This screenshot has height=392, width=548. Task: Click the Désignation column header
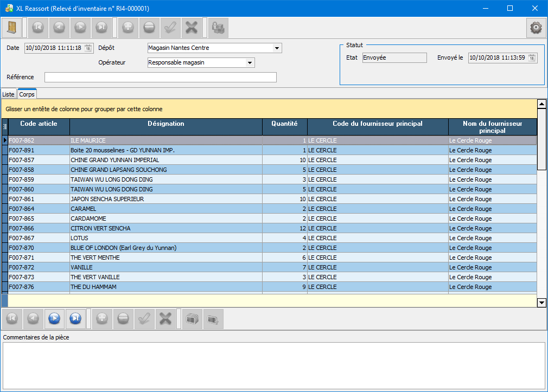(165, 127)
